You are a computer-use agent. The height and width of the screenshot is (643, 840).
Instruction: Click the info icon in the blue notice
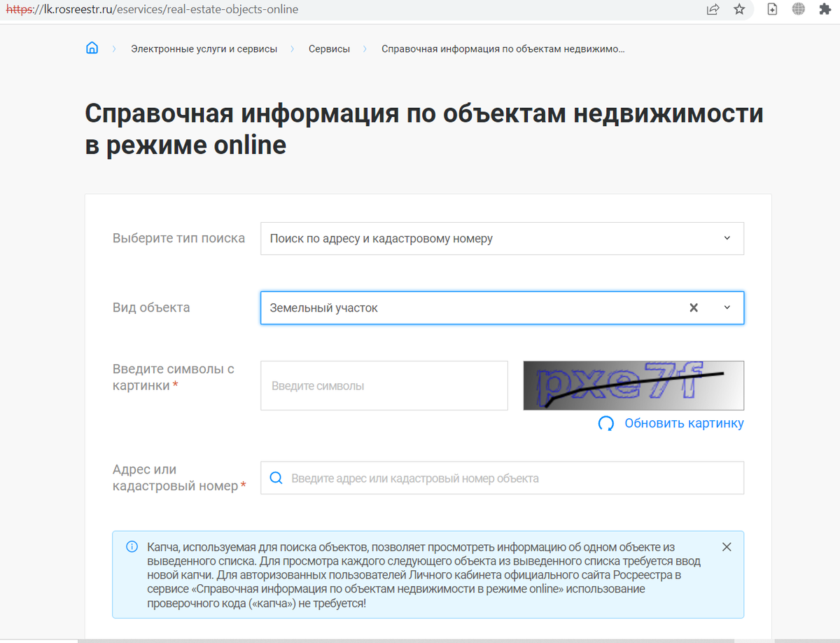[132, 547]
